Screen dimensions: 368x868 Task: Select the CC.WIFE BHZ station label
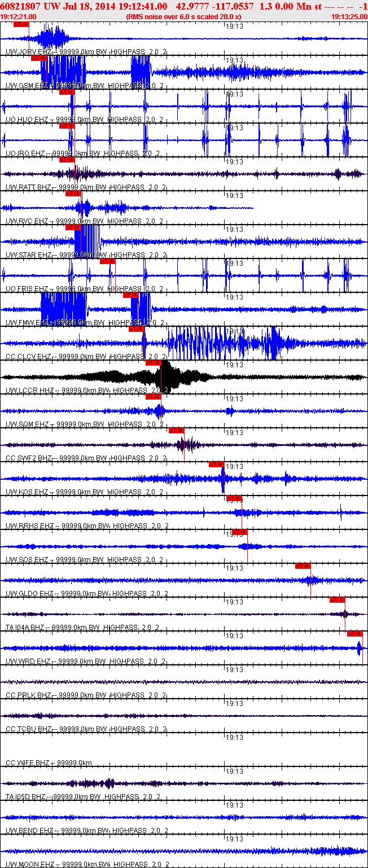click(x=28, y=762)
